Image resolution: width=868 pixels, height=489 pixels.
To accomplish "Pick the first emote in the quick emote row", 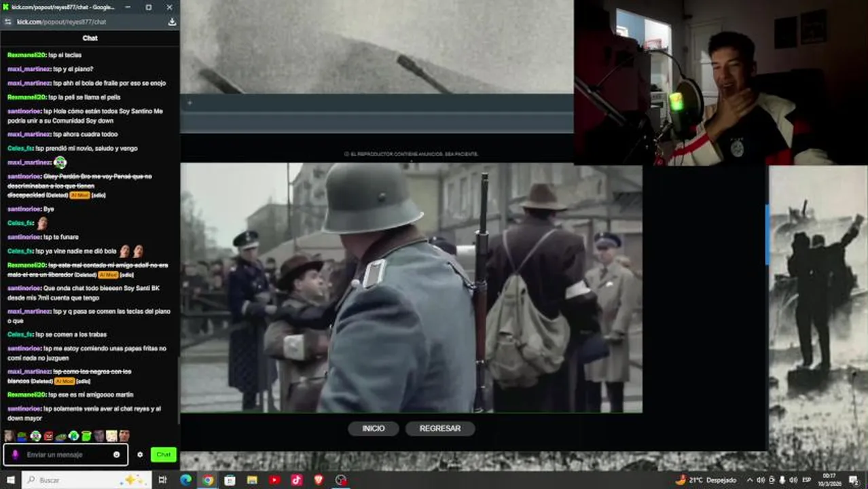I will 10,435.
